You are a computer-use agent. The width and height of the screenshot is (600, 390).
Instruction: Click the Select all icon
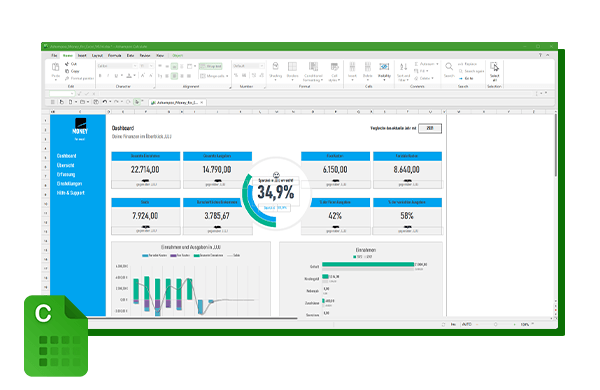tap(494, 67)
